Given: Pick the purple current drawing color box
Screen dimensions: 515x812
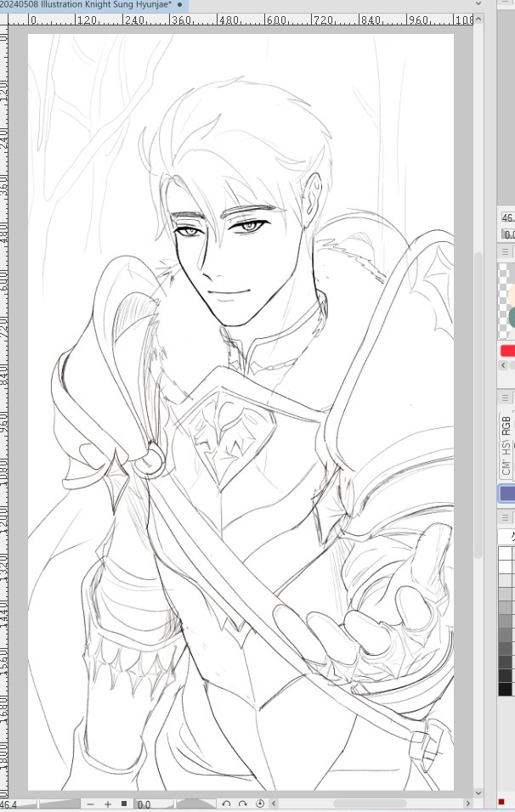Looking at the screenshot, I should (507, 493).
